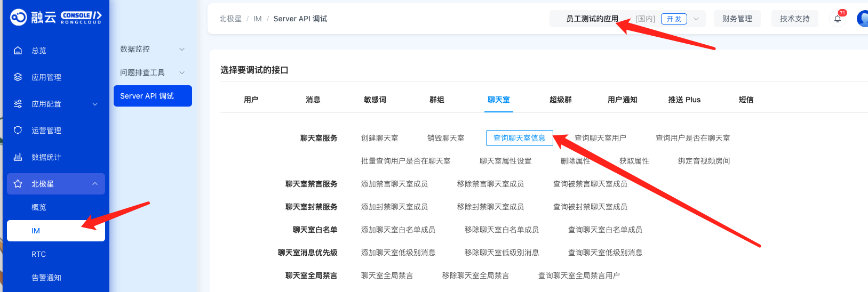Select the 查询聊天室用户 API
This screenshot has height=292, width=868.
601,138
